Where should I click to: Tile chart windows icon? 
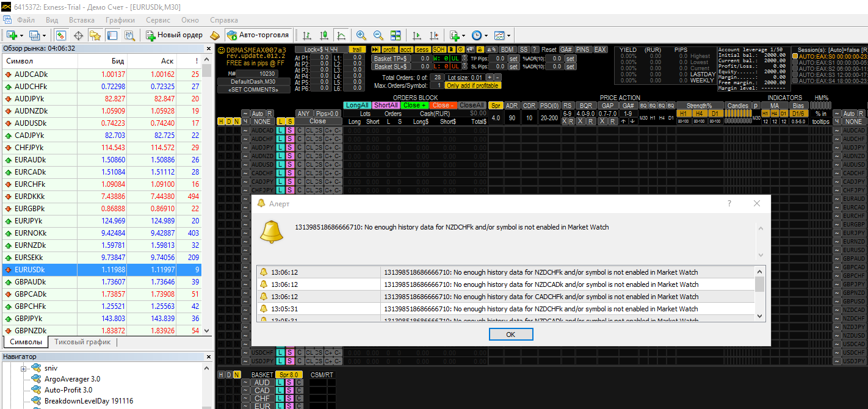(x=395, y=35)
